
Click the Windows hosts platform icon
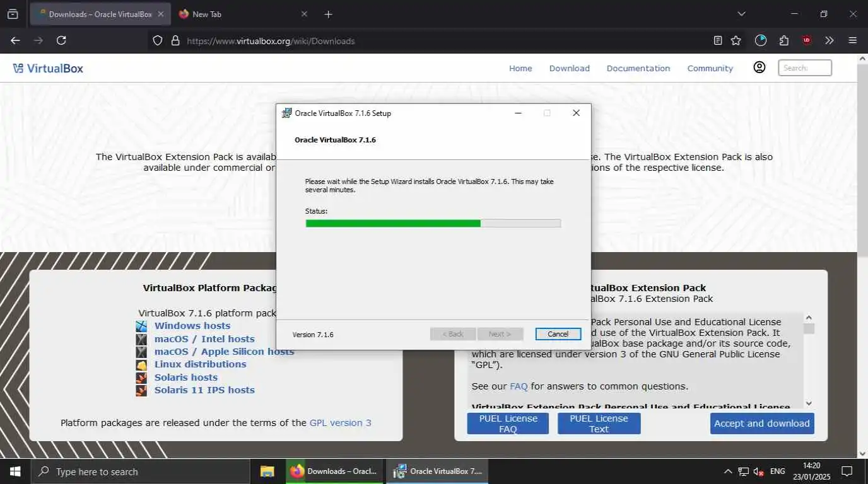pyautogui.click(x=141, y=326)
